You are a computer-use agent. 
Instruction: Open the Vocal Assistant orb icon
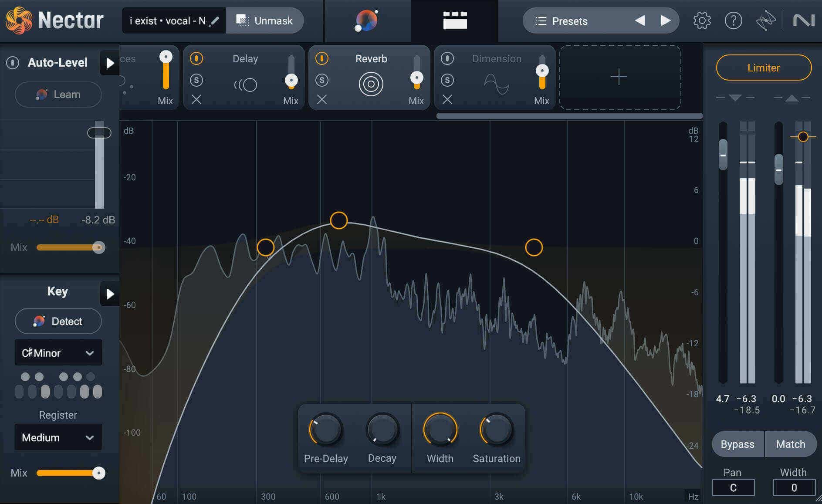click(367, 20)
